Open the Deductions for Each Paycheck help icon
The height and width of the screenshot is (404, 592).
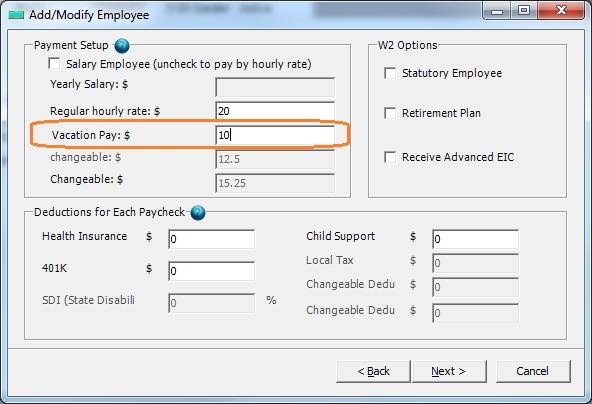(198, 213)
